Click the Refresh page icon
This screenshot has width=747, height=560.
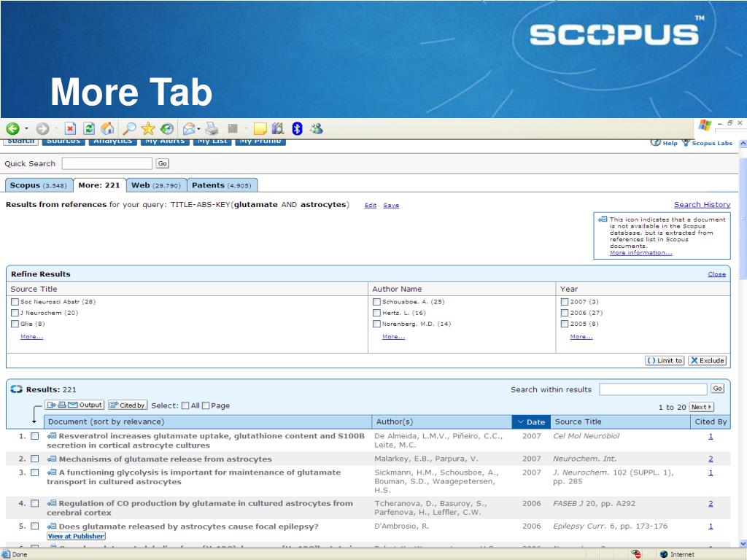coord(89,128)
